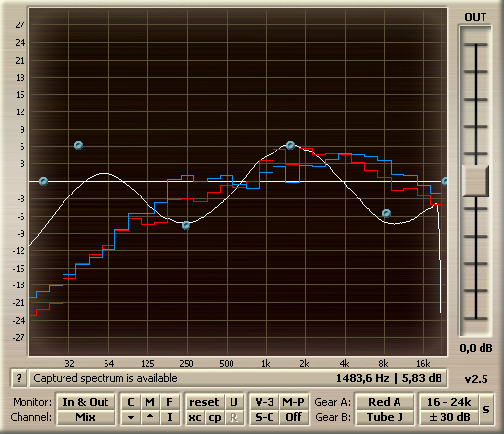
Task: Toggle the I invert button
Action: click(x=170, y=417)
